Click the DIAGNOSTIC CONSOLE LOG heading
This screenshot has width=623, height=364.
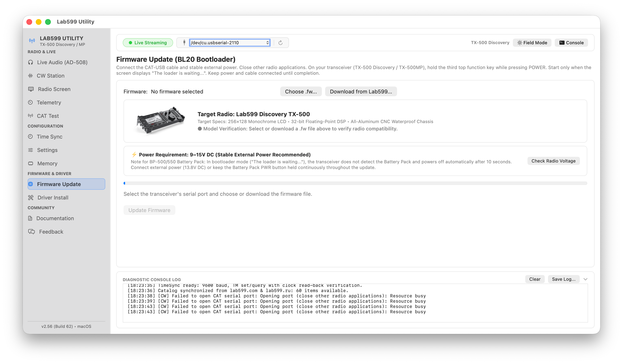pos(152,279)
